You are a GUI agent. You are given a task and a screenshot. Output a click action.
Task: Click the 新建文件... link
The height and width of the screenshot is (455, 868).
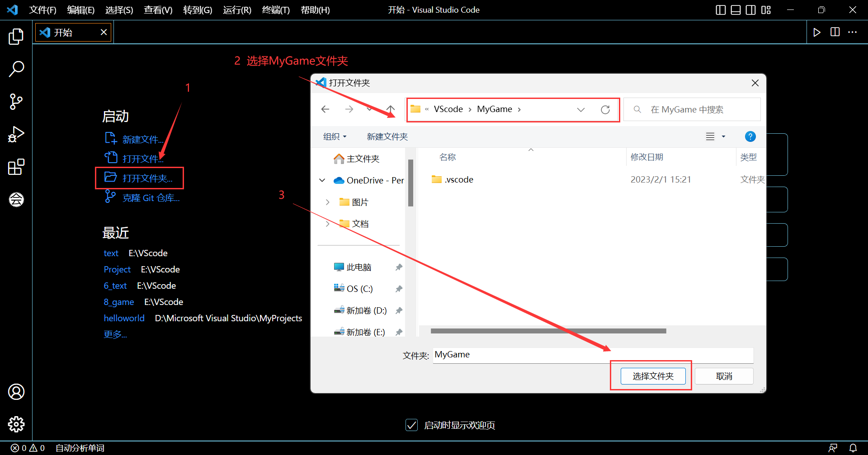143,139
